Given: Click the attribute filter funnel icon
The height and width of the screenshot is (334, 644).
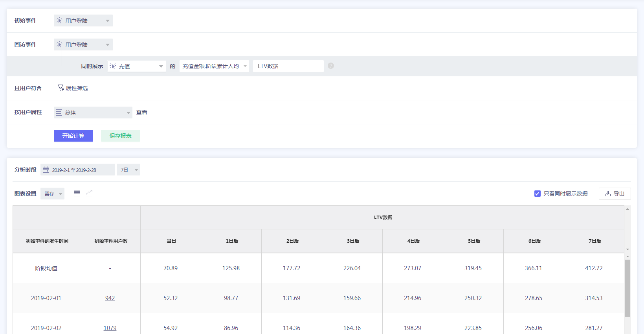Looking at the screenshot, I should 61,88.
